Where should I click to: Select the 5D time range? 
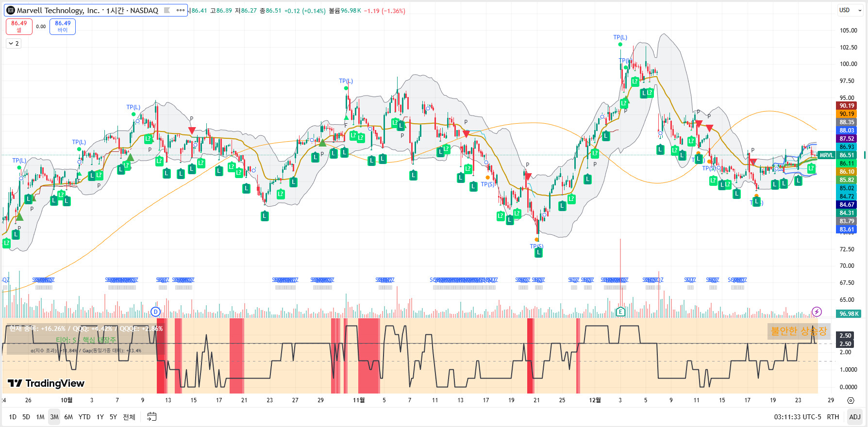[x=26, y=417]
